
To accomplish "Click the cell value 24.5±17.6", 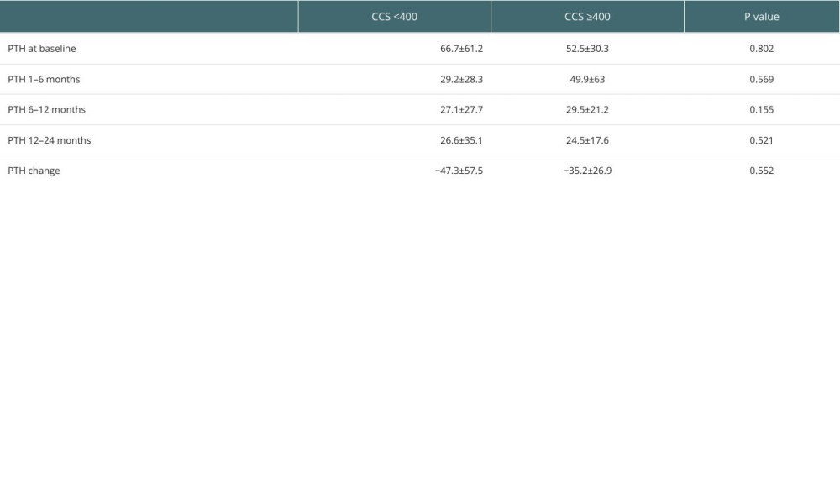I will tap(587, 140).
